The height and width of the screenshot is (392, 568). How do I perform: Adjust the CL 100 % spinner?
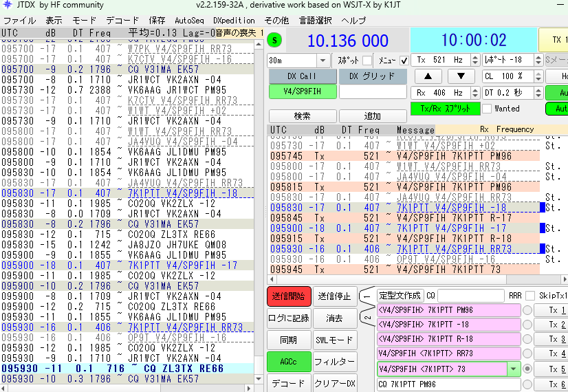pyautogui.click(x=538, y=76)
